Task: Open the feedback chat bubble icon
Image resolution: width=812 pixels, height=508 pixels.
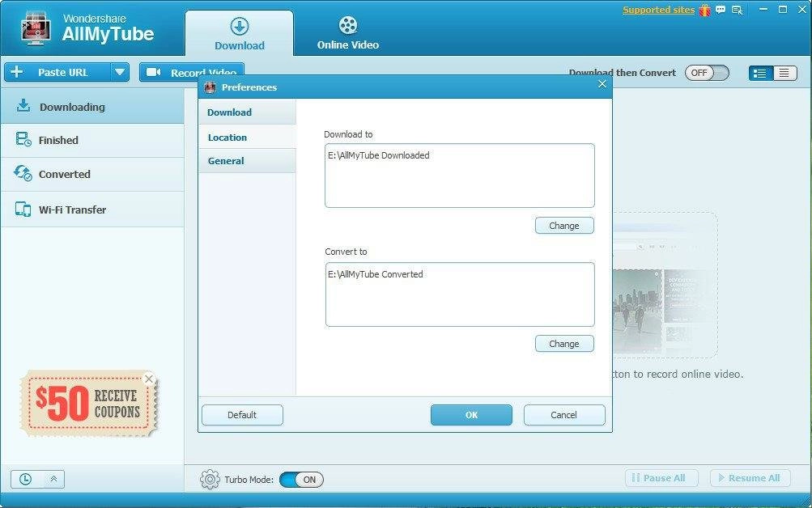Action: pyautogui.click(x=721, y=10)
